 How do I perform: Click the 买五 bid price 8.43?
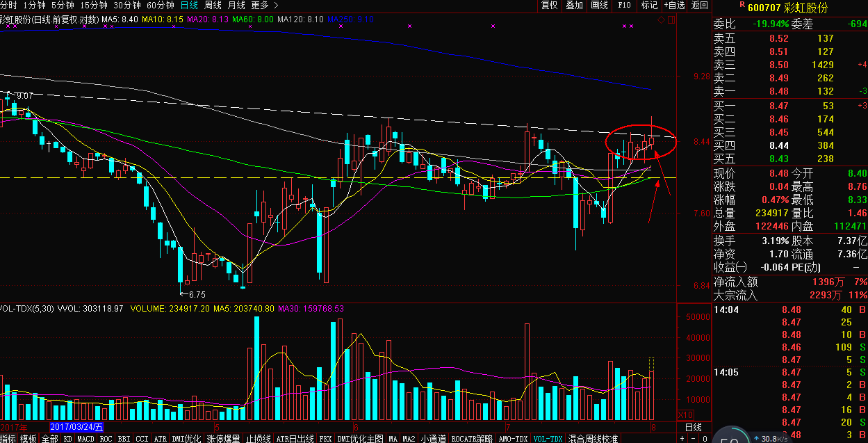778,159
